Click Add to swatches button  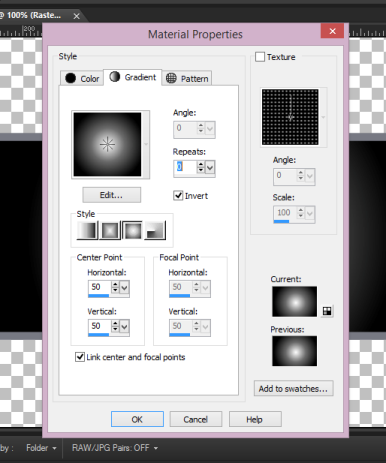293,389
